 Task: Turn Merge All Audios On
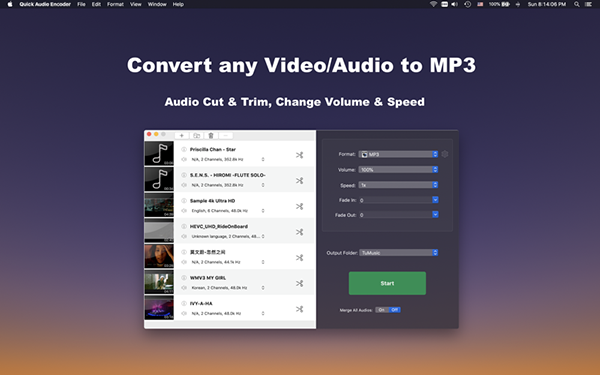pyautogui.click(x=382, y=310)
